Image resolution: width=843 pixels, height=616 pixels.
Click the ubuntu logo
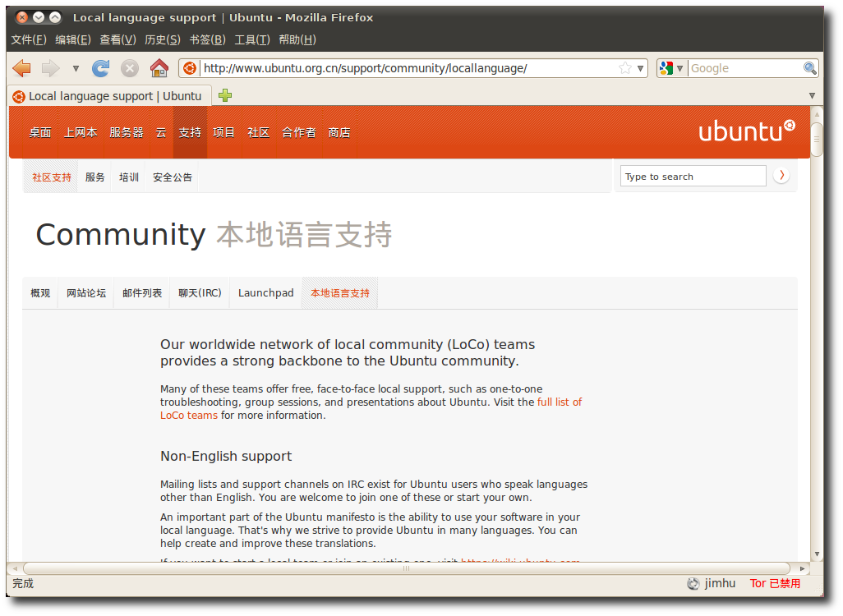[x=747, y=131]
